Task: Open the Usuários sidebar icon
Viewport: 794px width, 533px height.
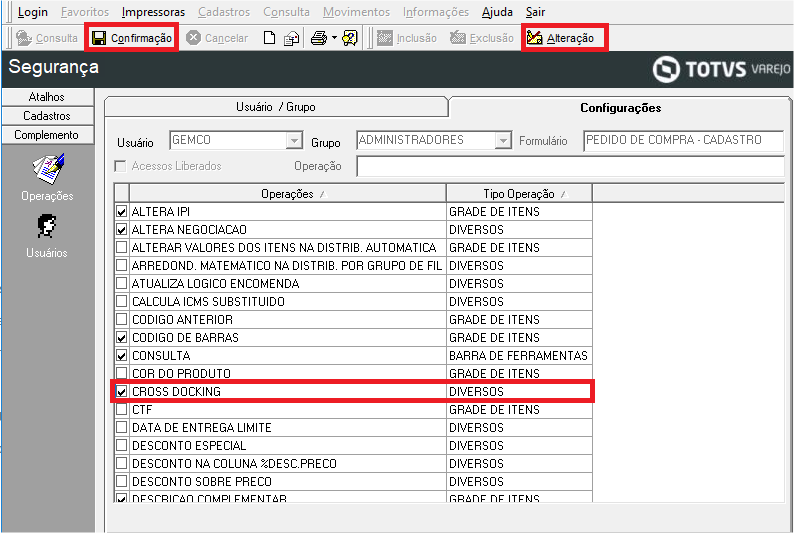Action: point(47,226)
